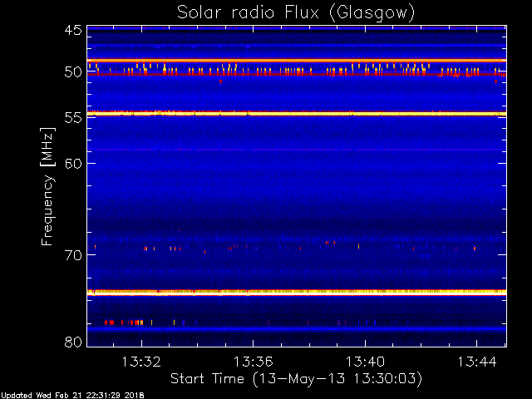This screenshot has height=399, width=532.
Task: Click the '13:32' time tick label
Action: (x=141, y=362)
